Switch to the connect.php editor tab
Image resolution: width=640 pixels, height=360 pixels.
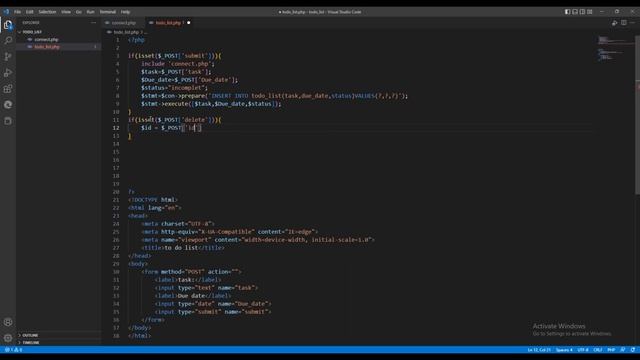click(x=123, y=23)
